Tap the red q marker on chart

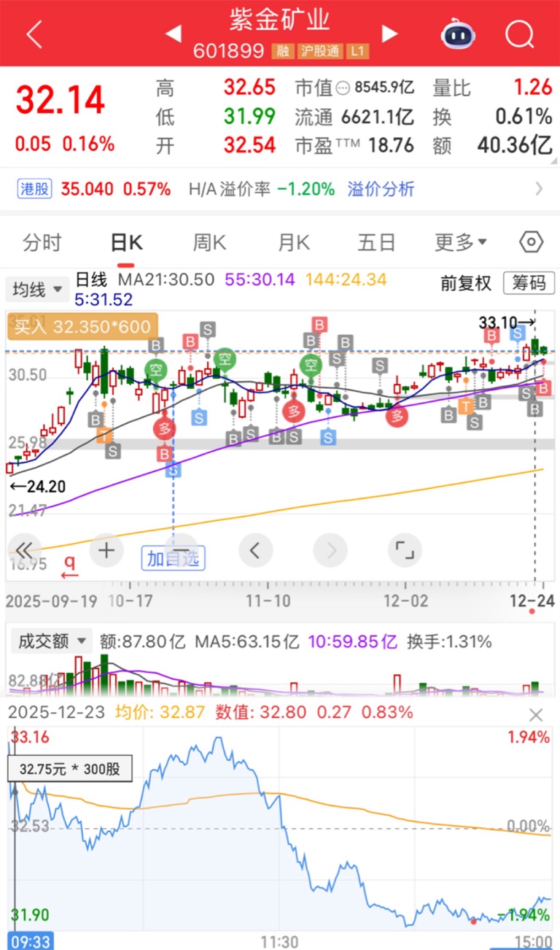click(70, 568)
